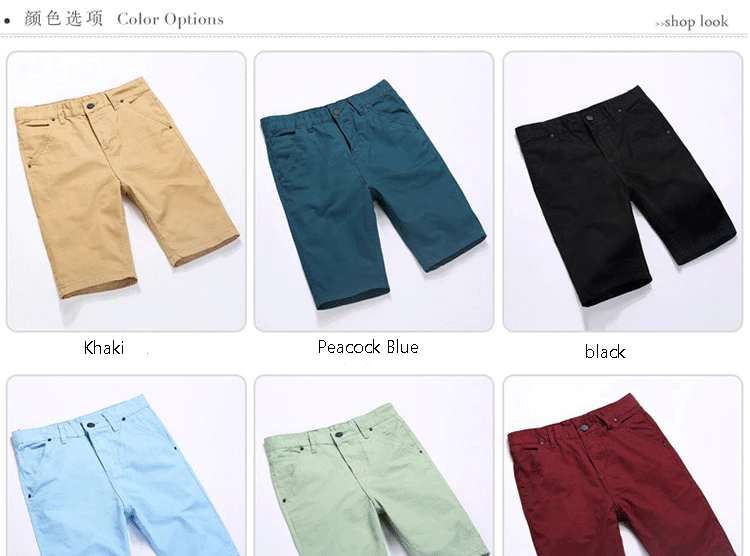Image resolution: width=750 pixels, height=556 pixels.
Task: Choose the burgundy red shorts thumbnail
Action: coord(623,466)
